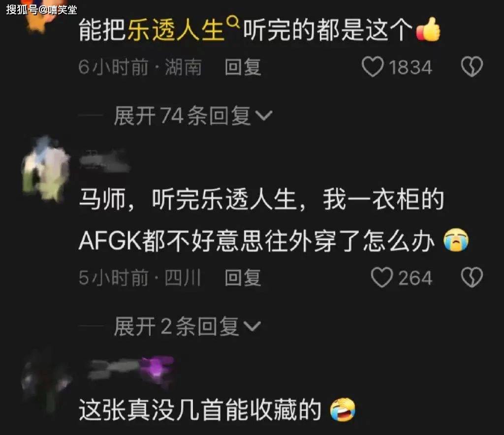
Task: Reply to the 四川 comment
Action: tap(243, 278)
